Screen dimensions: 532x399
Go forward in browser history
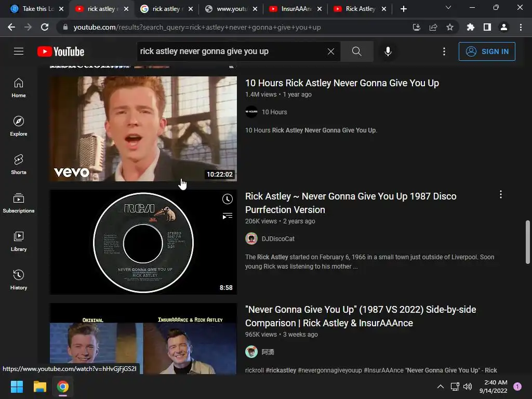coord(28,27)
